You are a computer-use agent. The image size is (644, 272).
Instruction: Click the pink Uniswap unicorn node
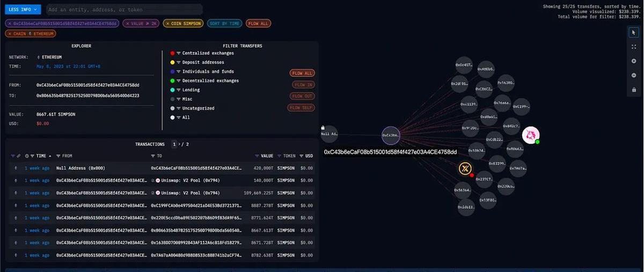click(x=530, y=135)
